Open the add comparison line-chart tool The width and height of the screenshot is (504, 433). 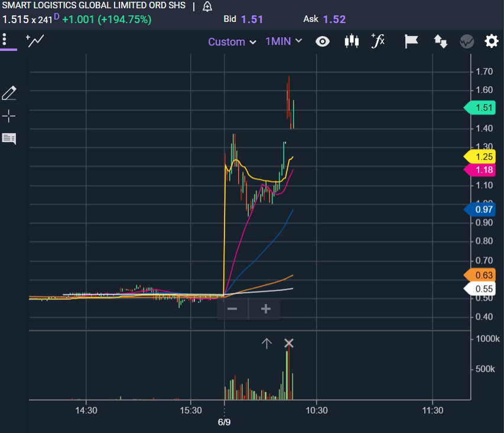[x=35, y=41]
